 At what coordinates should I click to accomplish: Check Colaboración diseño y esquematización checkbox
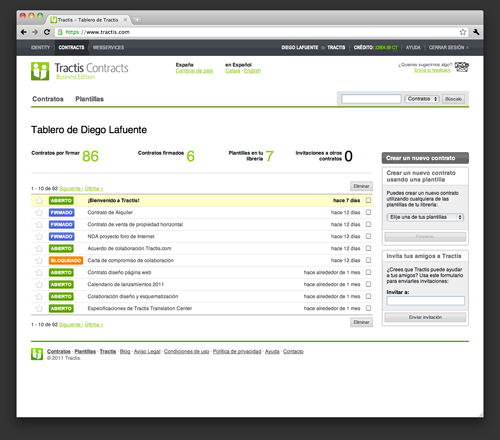(368, 296)
